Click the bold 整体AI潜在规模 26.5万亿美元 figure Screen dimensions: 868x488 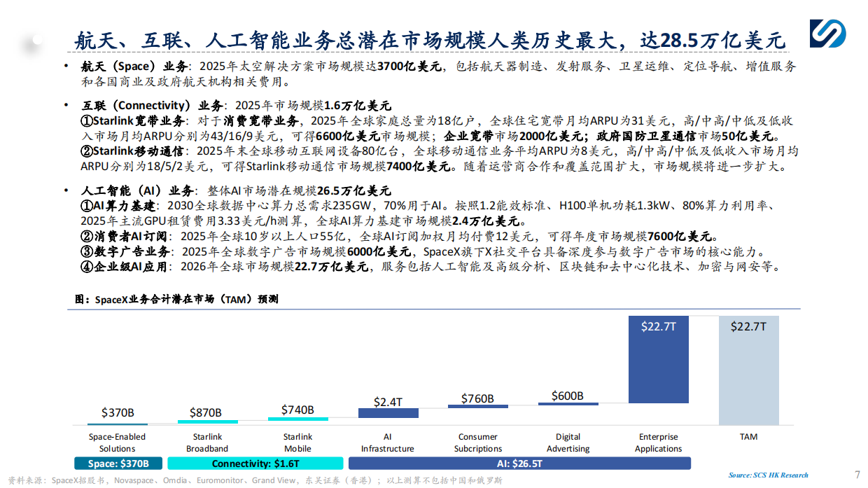coord(354,191)
